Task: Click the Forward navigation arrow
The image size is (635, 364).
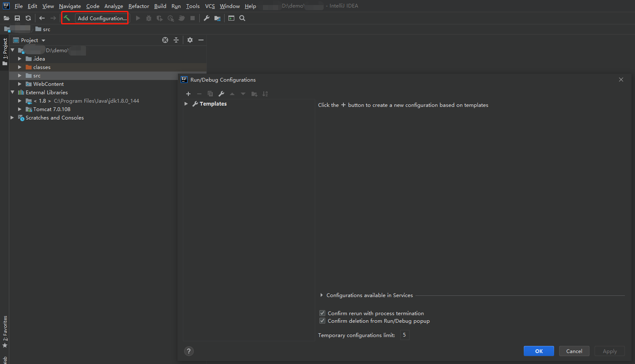Action: coord(53,18)
